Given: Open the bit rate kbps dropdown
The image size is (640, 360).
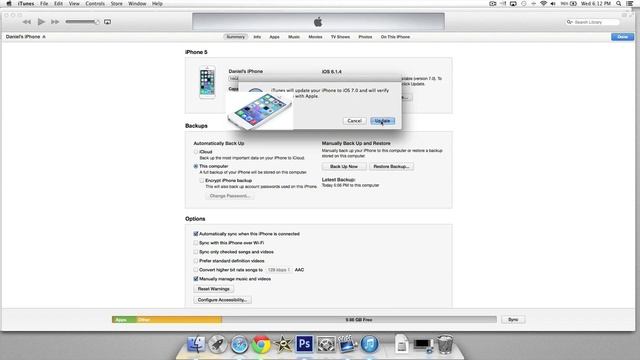Looking at the screenshot, I should point(279,270).
